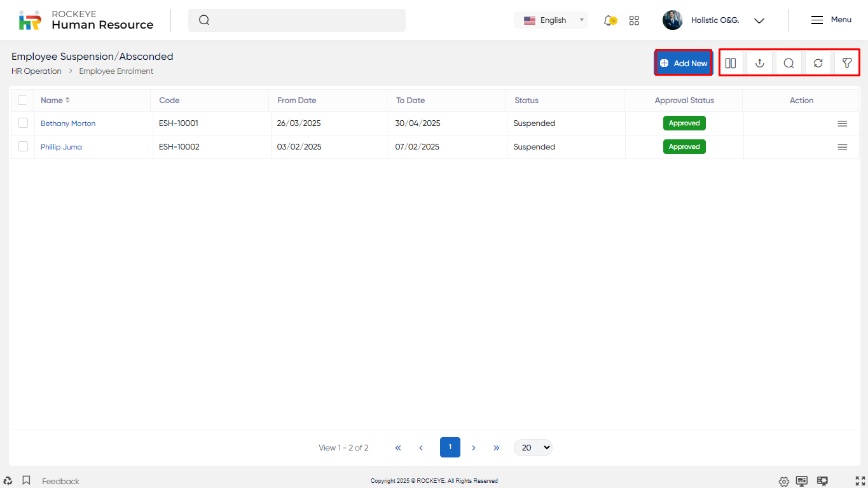This screenshot has width=868, height=488.
Task: Click Approved badge for Bethany Morton
Action: 684,123
